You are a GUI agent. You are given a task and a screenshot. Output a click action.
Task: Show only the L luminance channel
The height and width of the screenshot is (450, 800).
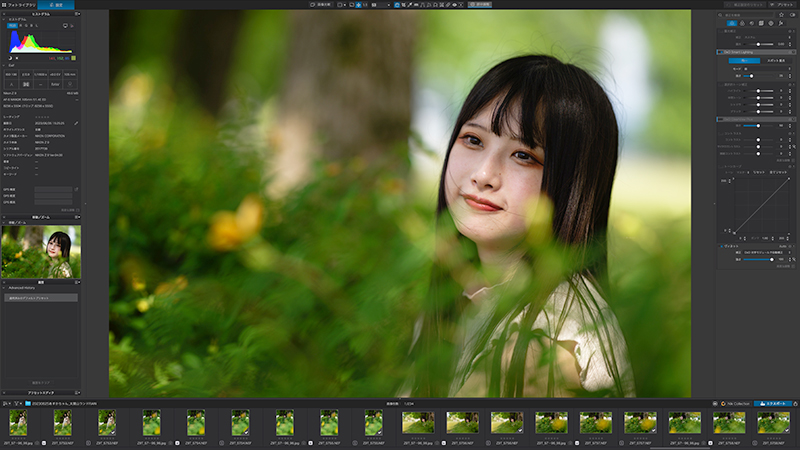36,26
